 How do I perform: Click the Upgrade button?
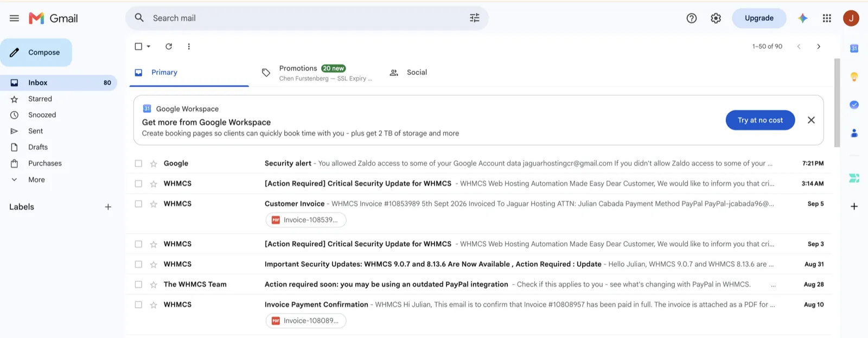pyautogui.click(x=759, y=18)
